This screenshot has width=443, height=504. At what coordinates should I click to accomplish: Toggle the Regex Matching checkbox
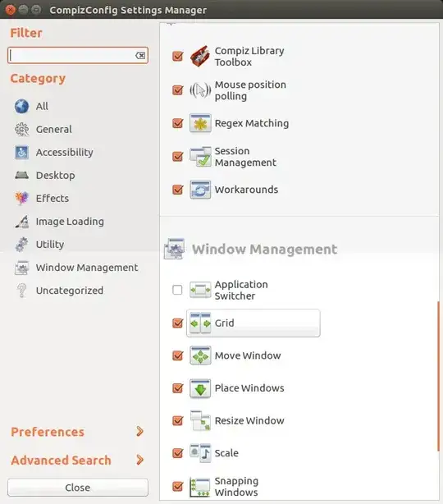(177, 123)
